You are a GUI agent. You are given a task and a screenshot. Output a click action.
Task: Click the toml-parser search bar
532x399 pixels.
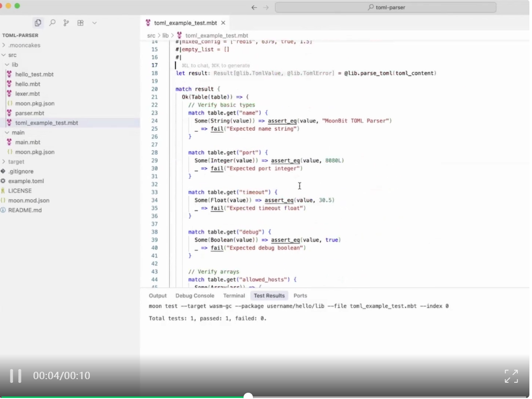click(386, 7)
